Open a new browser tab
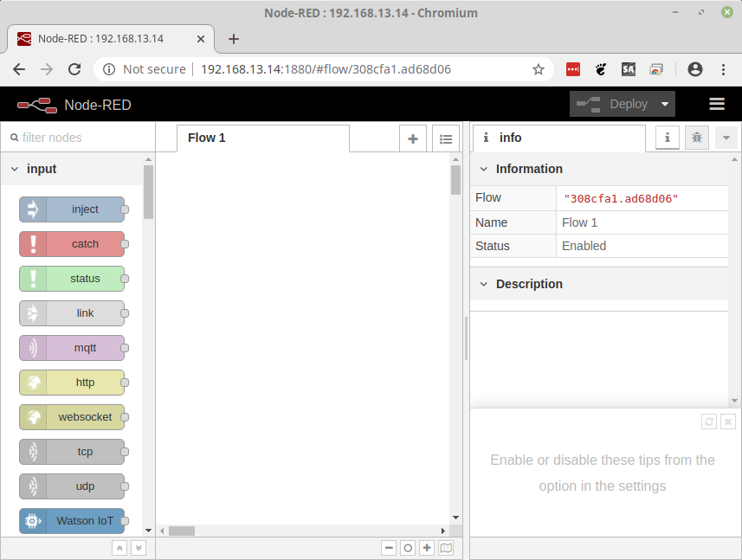The height and width of the screenshot is (560, 742). [234, 39]
